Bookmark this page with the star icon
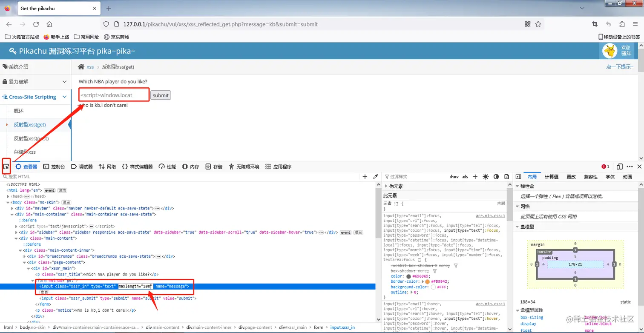 [538, 24]
